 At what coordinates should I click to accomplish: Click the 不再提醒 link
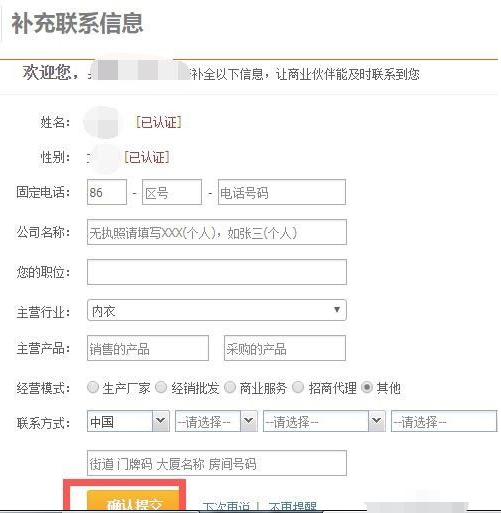293,506
